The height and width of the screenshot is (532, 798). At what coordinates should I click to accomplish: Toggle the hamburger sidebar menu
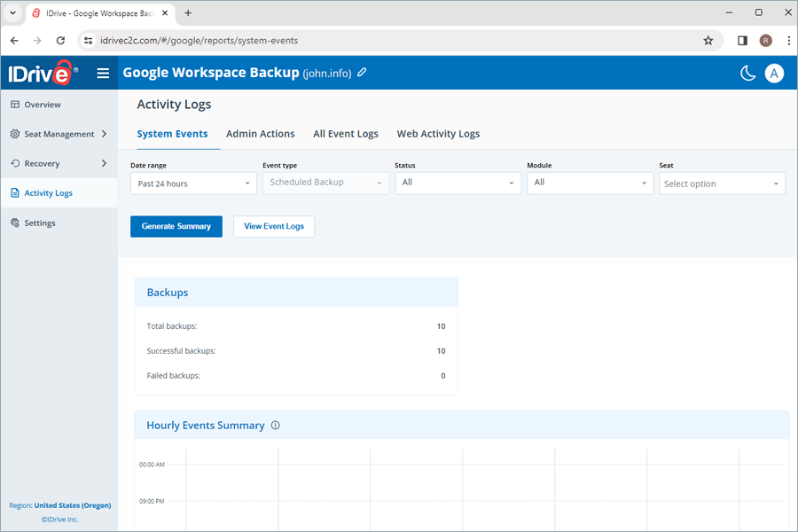pos(103,74)
